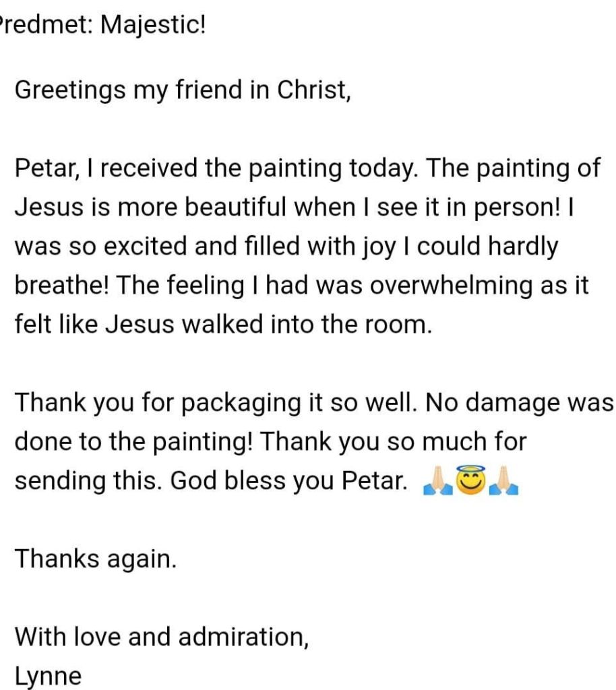Click the closing 'With love and admiration,'
The width and height of the screenshot is (616, 690).
(x=162, y=636)
